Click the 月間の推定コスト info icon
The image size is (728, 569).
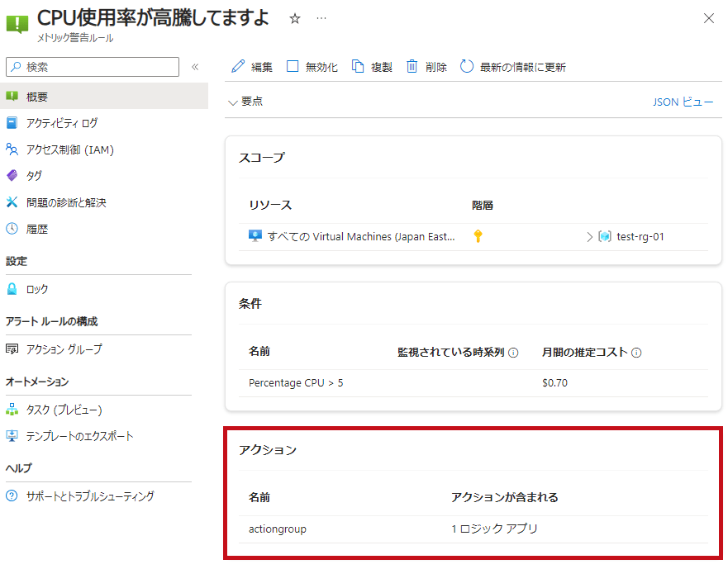pos(636,353)
